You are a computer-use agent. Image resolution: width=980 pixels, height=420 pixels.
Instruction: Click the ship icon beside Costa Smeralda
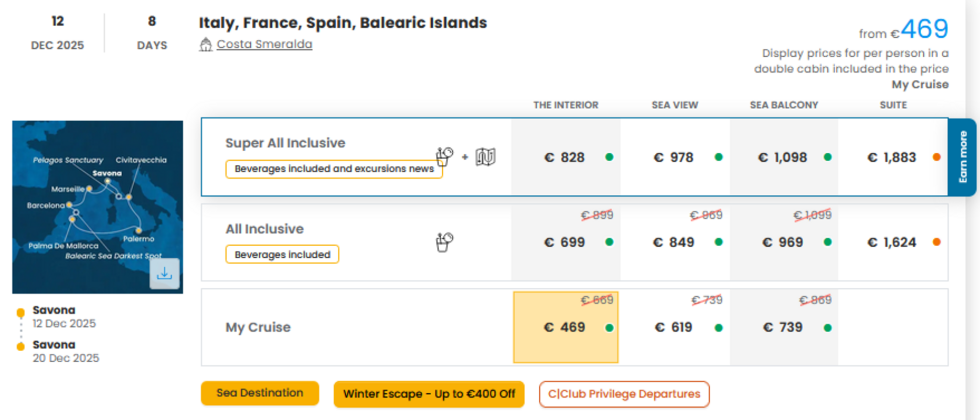pyautogui.click(x=206, y=45)
